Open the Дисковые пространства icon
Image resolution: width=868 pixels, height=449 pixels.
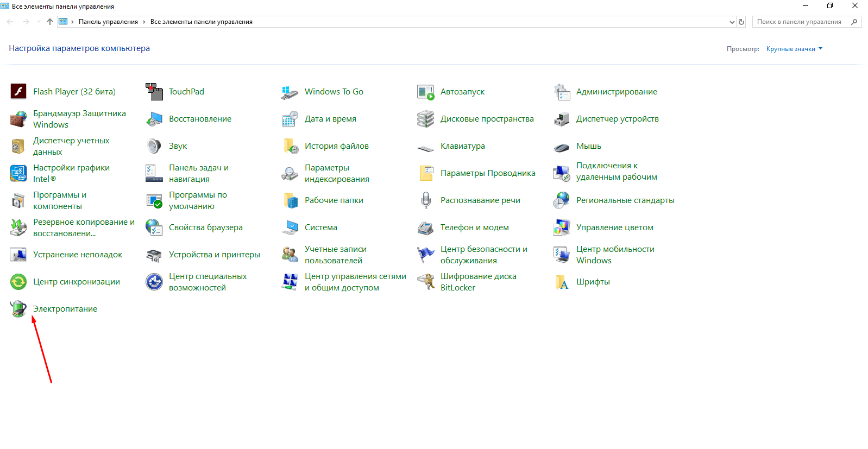[x=426, y=119]
